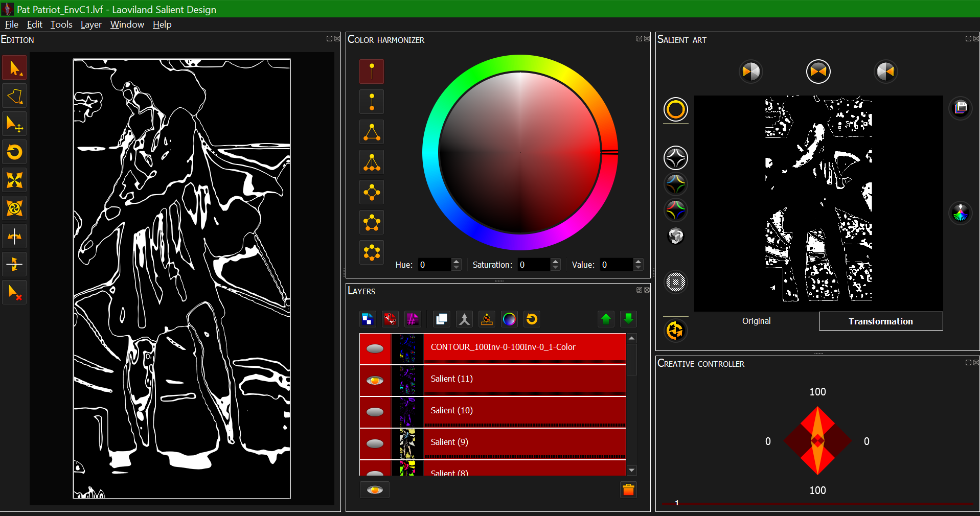Viewport: 980px width, 516px height.
Task: Click the orange recycle arrows icon
Action: [675, 331]
